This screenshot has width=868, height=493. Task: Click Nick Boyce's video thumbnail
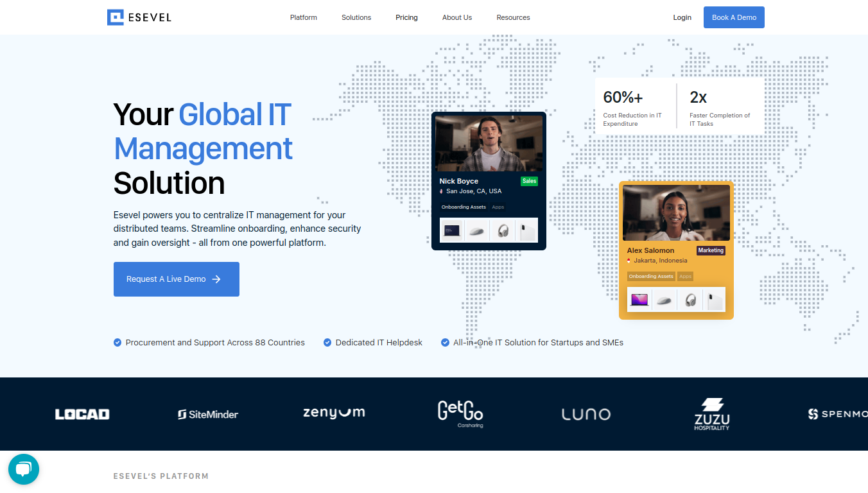click(x=489, y=143)
